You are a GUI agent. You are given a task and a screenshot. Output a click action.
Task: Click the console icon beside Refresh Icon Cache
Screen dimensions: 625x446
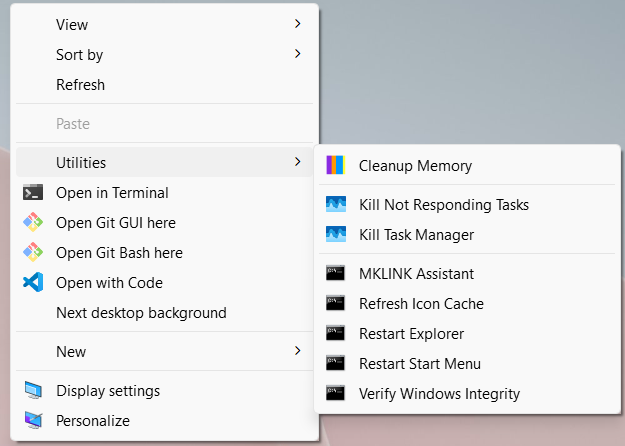click(x=335, y=303)
